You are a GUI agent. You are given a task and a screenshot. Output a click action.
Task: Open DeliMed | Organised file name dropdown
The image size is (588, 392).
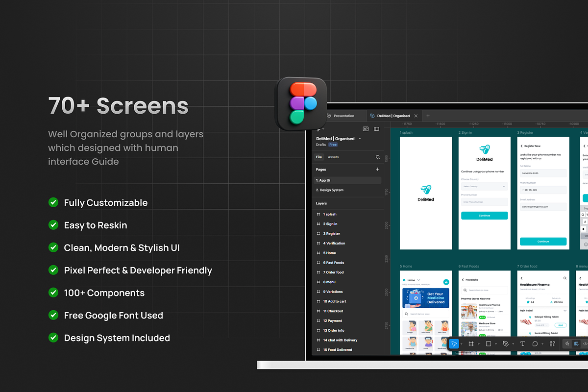click(x=360, y=139)
